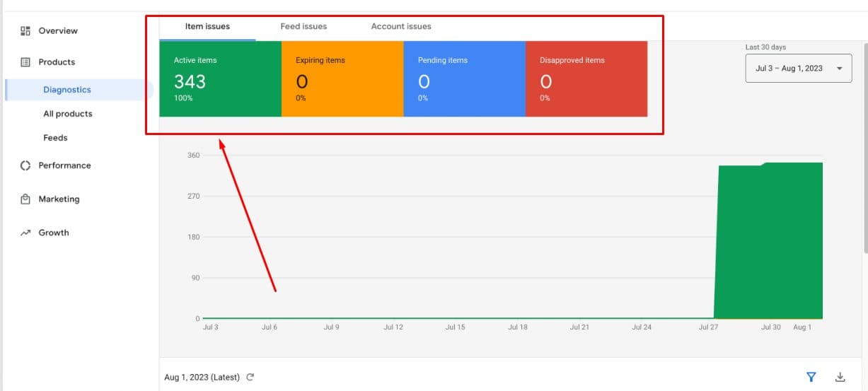The width and height of the screenshot is (868, 391).
Task: Open the Products menu item
Action: (x=57, y=62)
